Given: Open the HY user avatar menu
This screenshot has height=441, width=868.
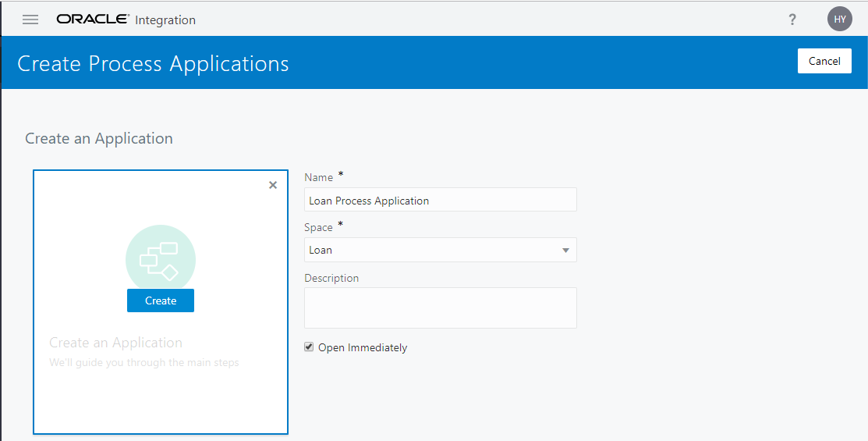Looking at the screenshot, I should (840, 20).
